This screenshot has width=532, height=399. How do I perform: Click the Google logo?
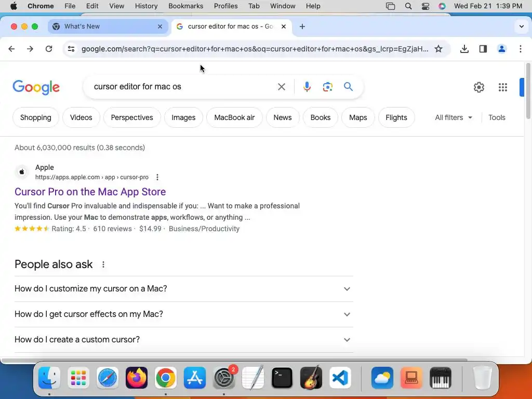pyautogui.click(x=36, y=87)
